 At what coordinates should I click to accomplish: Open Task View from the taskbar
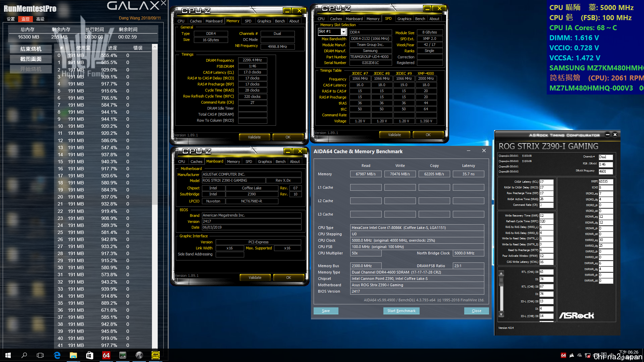coord(40,355)
